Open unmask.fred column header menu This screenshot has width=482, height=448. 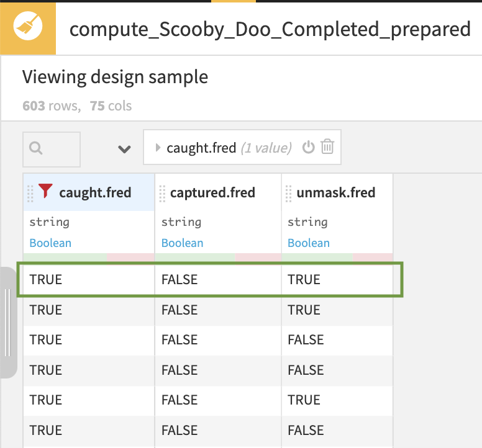pyautogui.click(x=336, y=192)
